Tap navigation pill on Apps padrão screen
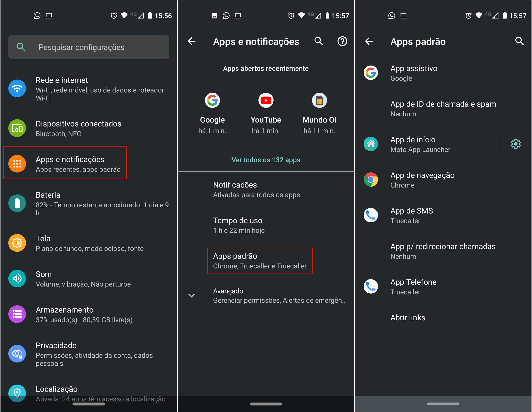This screenshot has width=532, height=412. [x=443, y=404]
